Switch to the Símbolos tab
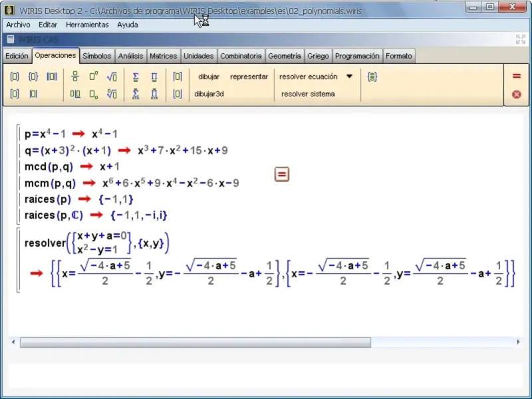This screenshot has height=399, width=532. click(96, 56)
